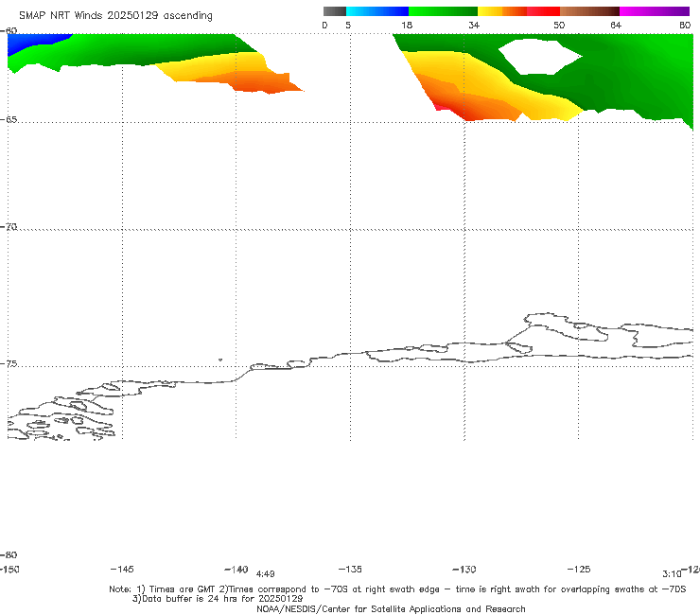Viewport: 700px width, 615px height.
Task: Click the color bar label '34'
Action: (474, 25)
